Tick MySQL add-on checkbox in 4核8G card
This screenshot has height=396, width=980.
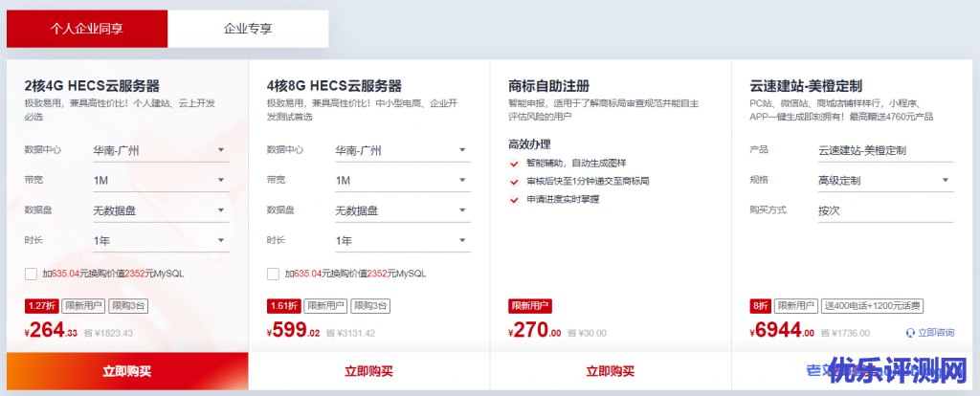(273, 274)
